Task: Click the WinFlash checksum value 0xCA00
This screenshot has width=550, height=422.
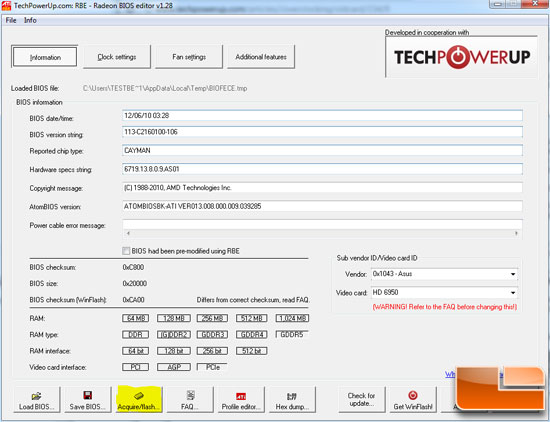Action: [x=133, y=300]
